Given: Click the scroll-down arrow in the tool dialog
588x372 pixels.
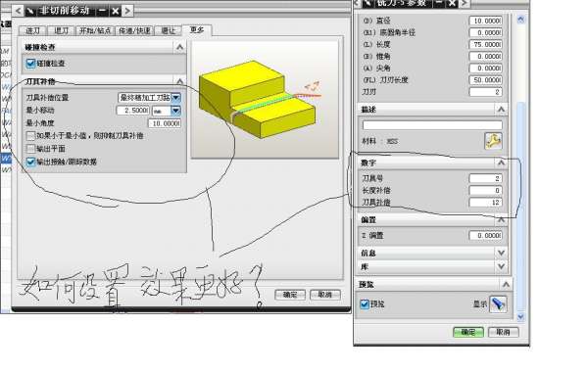Looking at the screenshot, I should tap(520, 317).
